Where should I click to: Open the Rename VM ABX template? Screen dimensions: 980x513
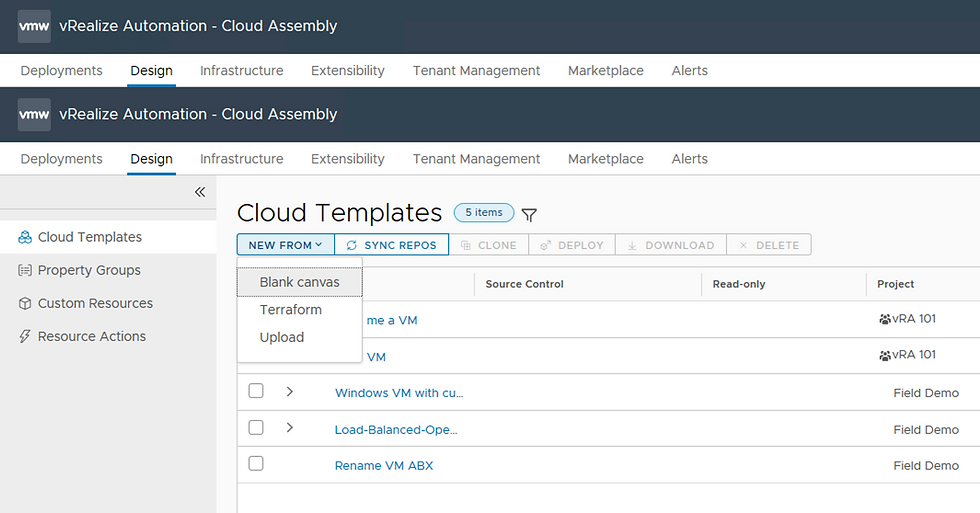pos(384,466)
